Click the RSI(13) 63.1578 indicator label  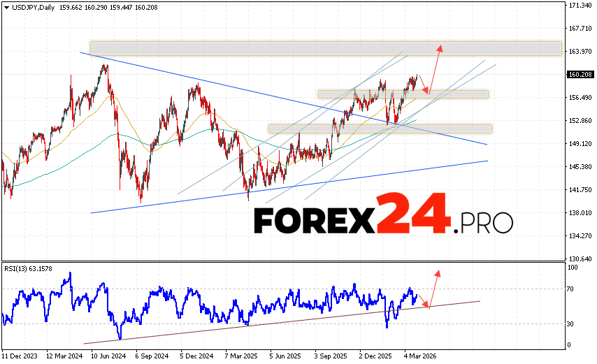point(30,267)
